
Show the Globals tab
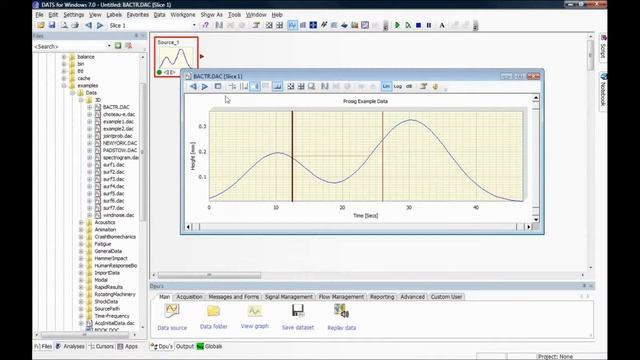click(209, 346)
